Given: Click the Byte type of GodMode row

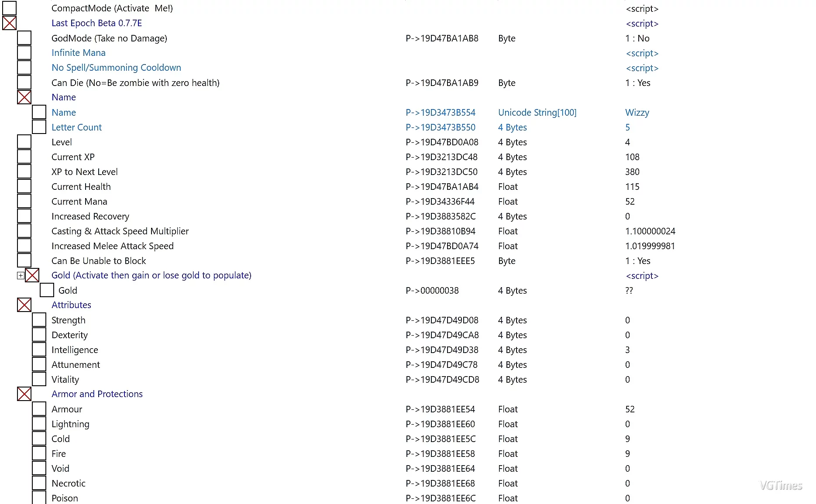Looking at the screenshot, I should [x=506, y=38].
